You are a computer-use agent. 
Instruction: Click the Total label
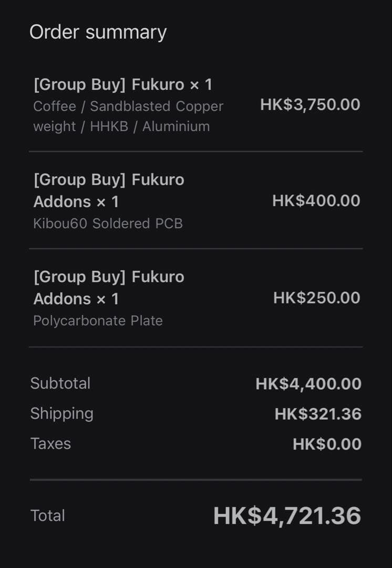point(48,515)
